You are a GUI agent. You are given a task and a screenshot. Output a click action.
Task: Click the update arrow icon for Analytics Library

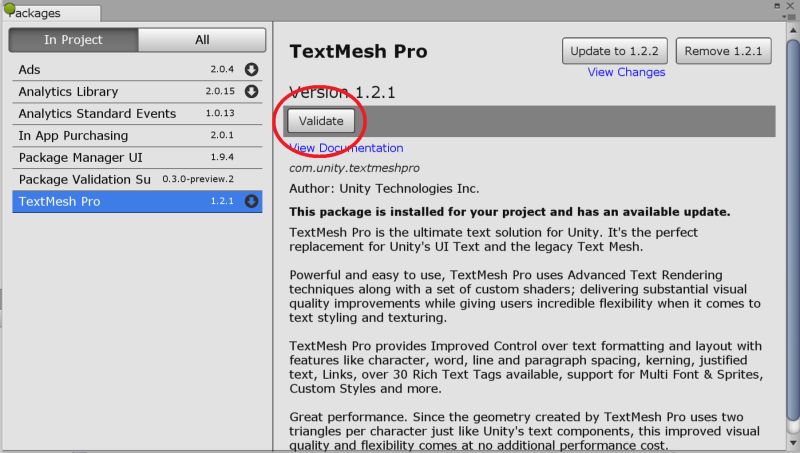click(251, 91)
